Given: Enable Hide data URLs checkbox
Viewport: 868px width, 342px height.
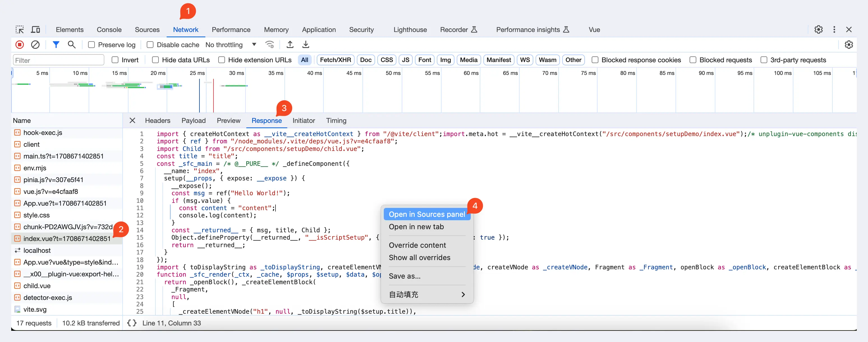Looking at the screenshot, I should click(155, 60).
